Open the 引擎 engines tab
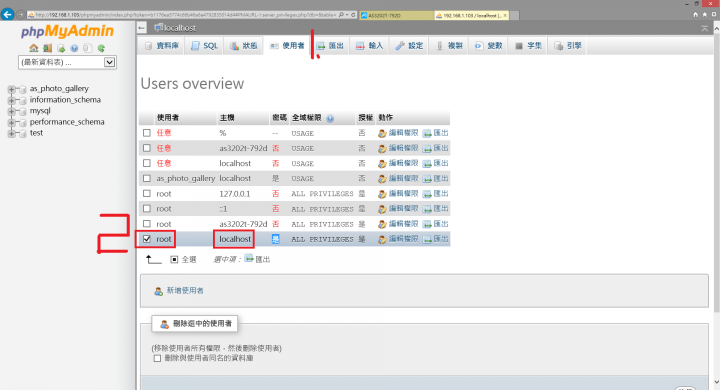The height and width of the screenshot is (390, 720). (x=568, y=46)
